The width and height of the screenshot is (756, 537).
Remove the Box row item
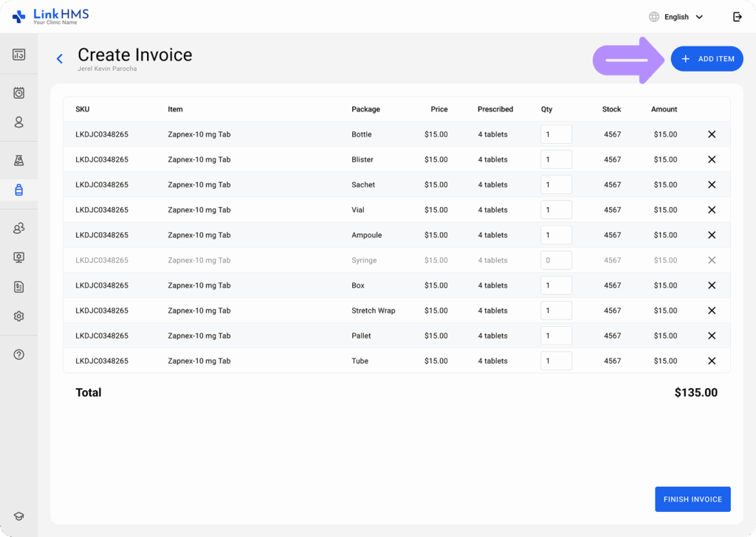click(x=712, y=285)
